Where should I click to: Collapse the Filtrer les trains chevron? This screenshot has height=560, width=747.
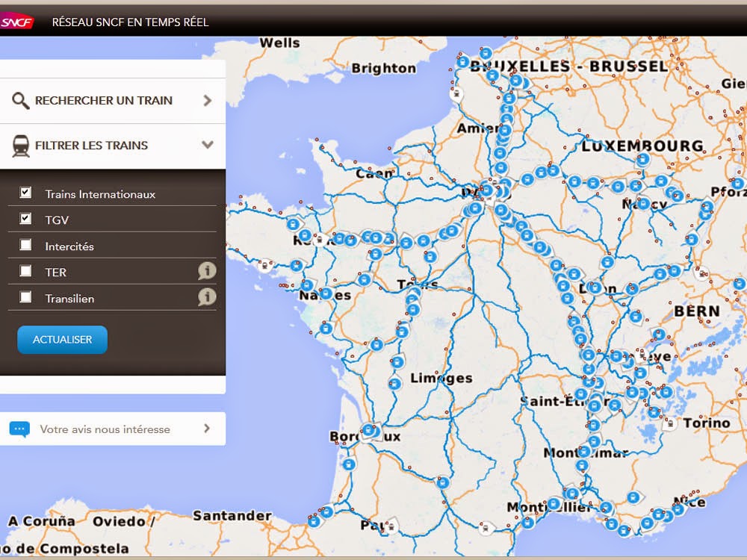207,144
